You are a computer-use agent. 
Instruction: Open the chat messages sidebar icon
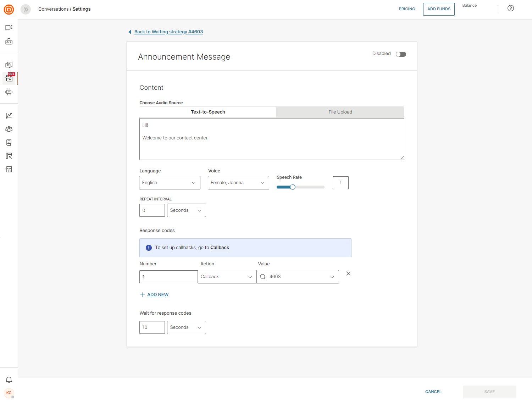tap(9, 28)
